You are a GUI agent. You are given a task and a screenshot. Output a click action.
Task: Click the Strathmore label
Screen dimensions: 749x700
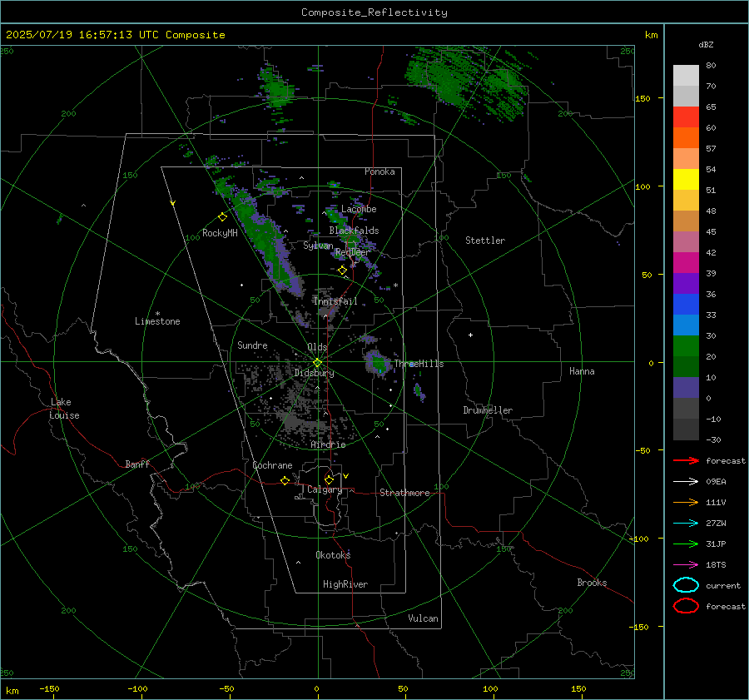pyautogui.click(x=404, y=493)
